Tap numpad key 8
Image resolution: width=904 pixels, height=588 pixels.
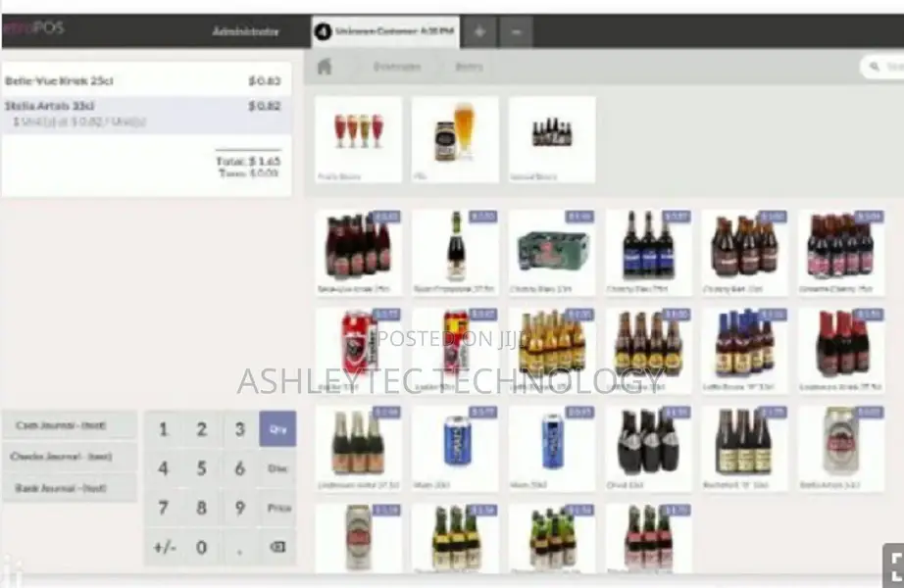[201, 508]
